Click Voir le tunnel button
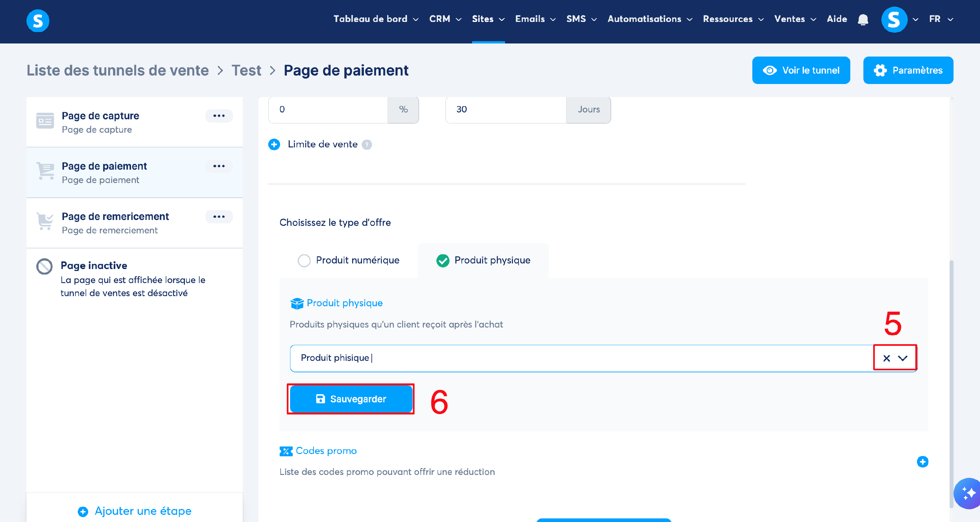 tap(801, 70)
